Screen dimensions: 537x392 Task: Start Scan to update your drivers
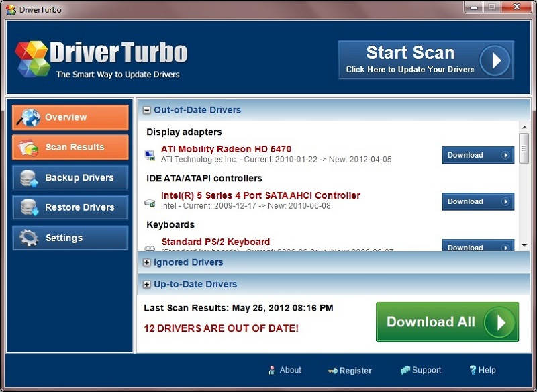[426, 60]
